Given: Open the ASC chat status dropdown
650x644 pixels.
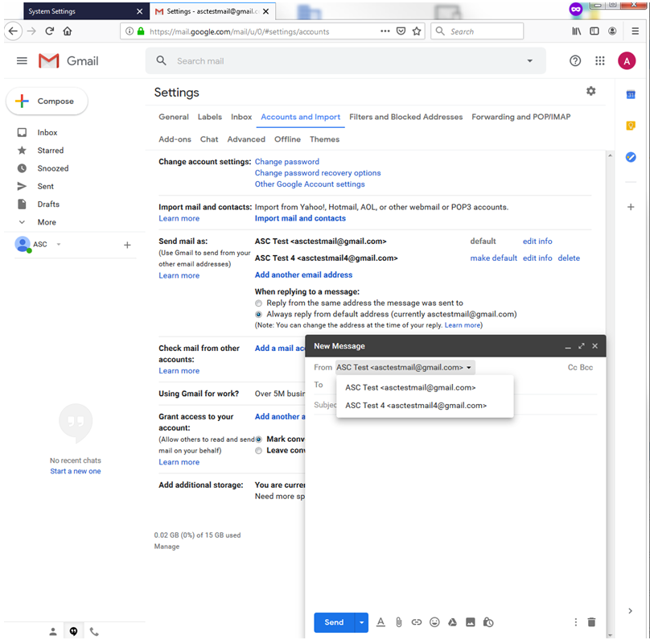Looking at the screenshot, I should [x=59, y=244].
